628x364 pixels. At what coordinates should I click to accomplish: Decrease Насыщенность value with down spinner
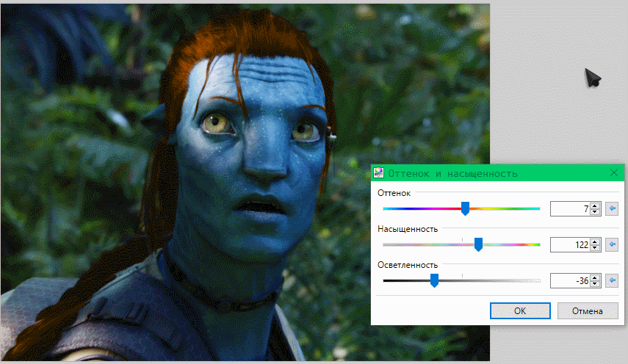[596, 248]
